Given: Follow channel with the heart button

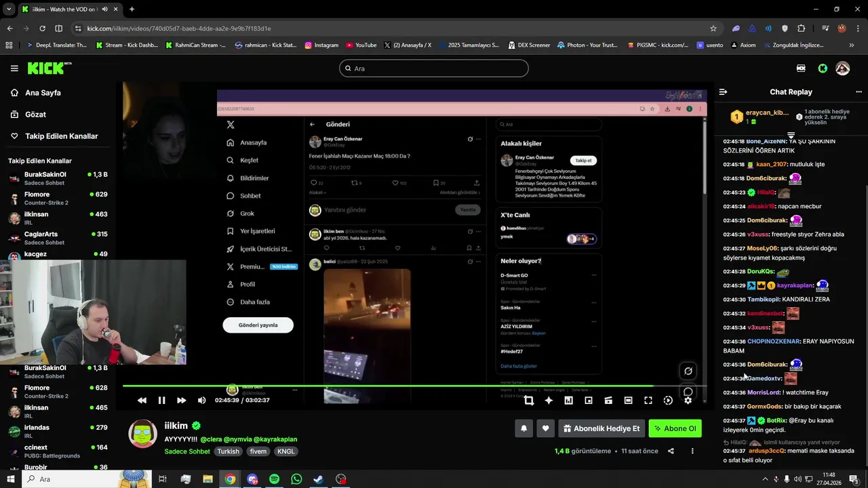Looking at the screenshot, I should (545, 428).
